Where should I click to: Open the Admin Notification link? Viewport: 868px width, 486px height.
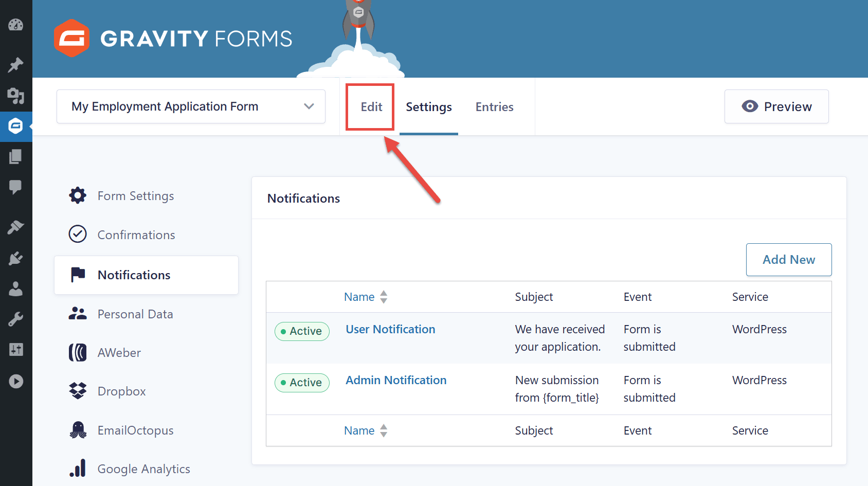pyautogui.click(x=396, y=380)
